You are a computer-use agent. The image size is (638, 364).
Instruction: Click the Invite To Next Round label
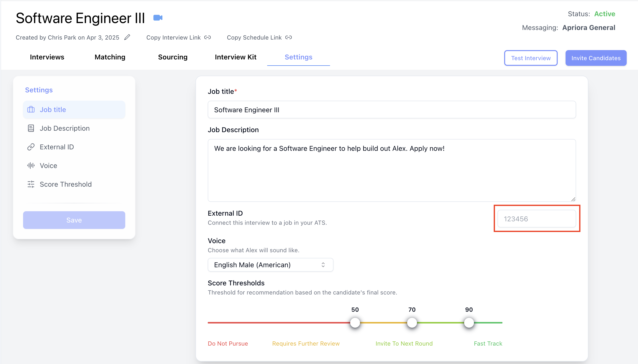(x=404, y=344)
